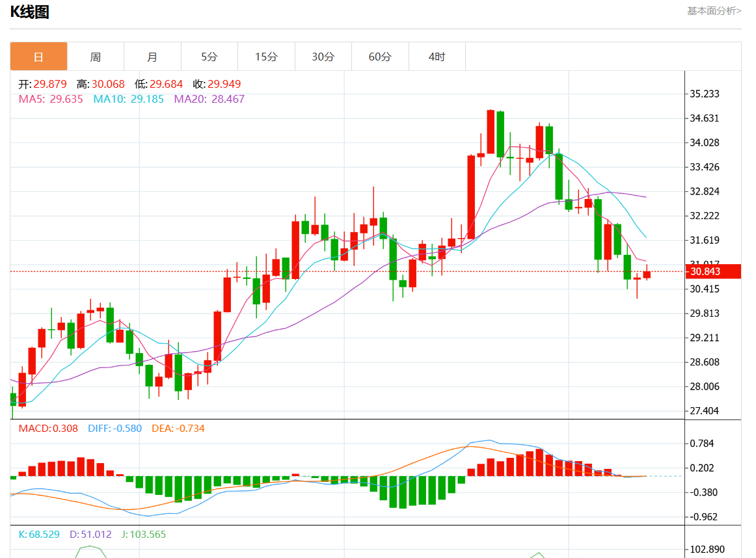Switch to the 月 monthly tab
The height and width of the screenshot is (558, 756).
coord(152,57)
